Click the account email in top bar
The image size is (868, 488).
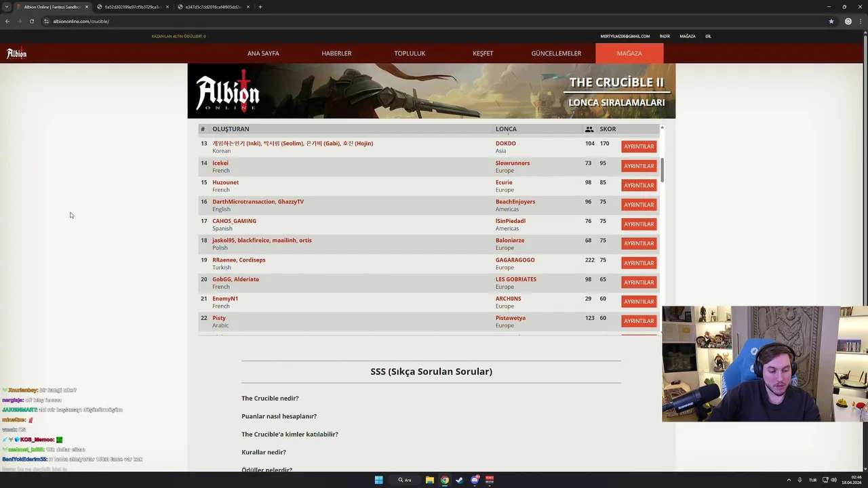pos(625,36)
